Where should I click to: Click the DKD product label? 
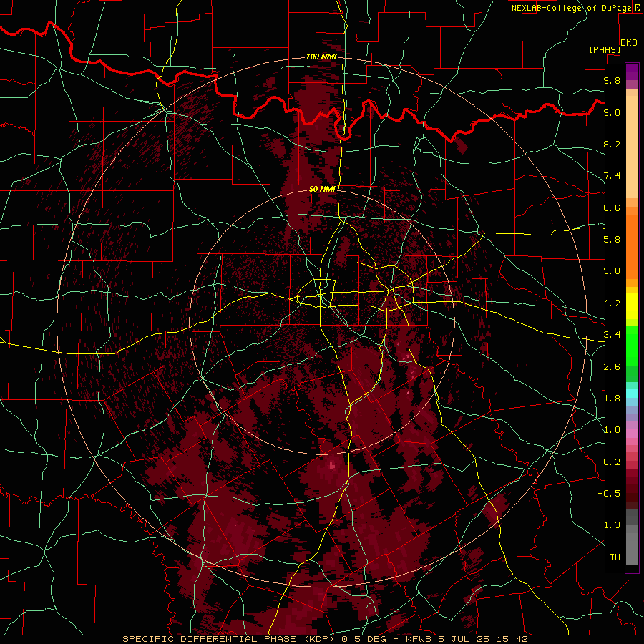coord(629,43)
